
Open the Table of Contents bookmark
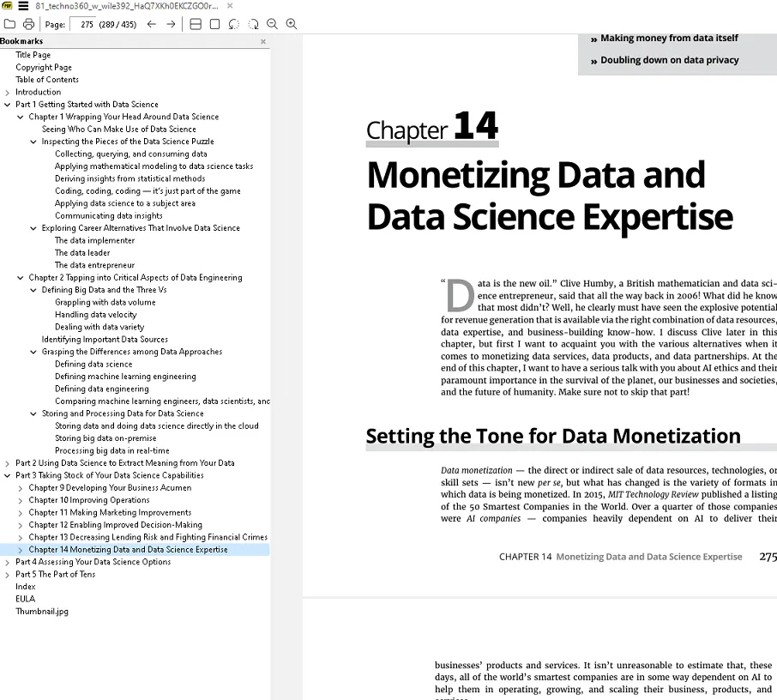[x=46, y=80]
